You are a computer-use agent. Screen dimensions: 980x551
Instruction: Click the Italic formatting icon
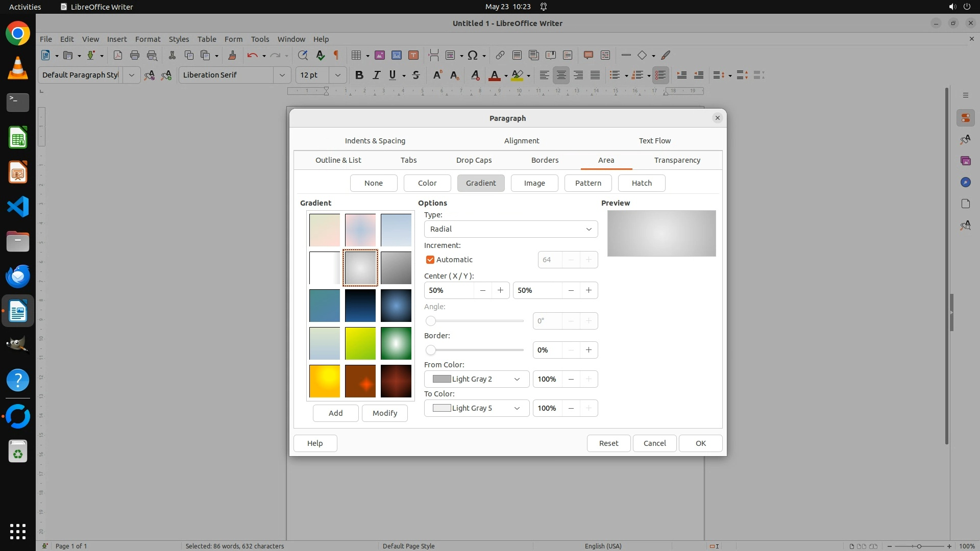pyautogui.click(x=376, y=75)
